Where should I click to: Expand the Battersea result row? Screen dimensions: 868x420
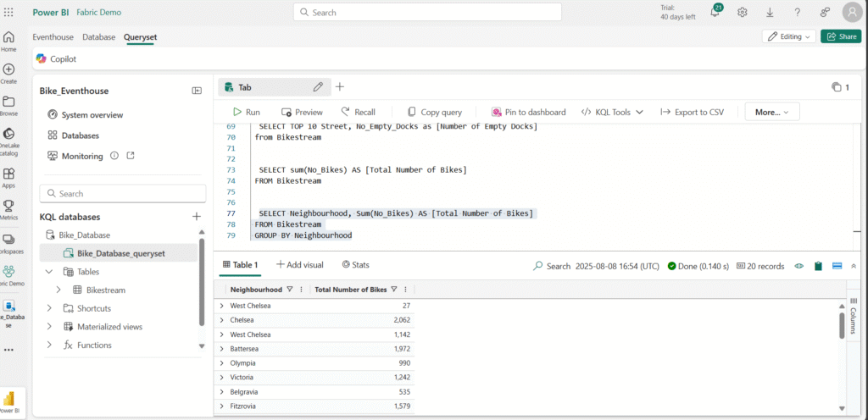pos(222,349)
